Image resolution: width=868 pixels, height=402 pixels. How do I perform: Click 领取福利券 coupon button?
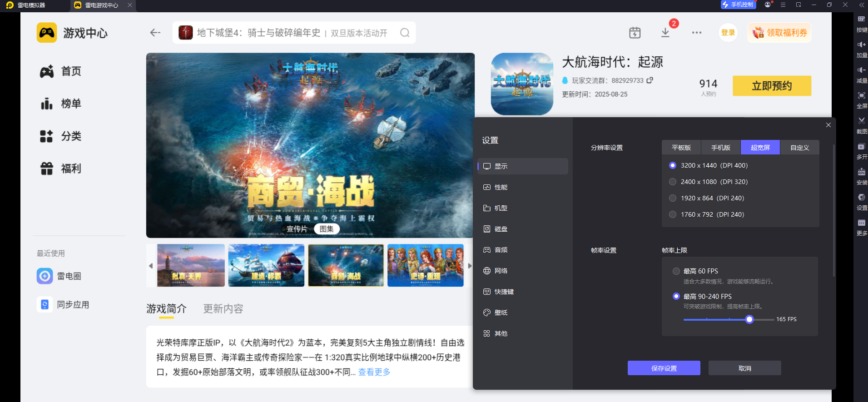tap(779, 33)
